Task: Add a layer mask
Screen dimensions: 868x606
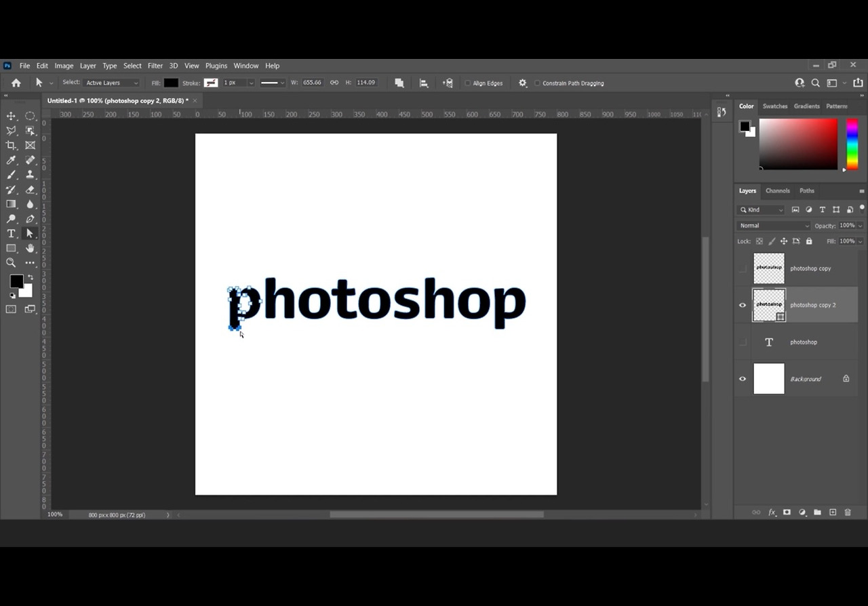Action: tap(787, 512)
